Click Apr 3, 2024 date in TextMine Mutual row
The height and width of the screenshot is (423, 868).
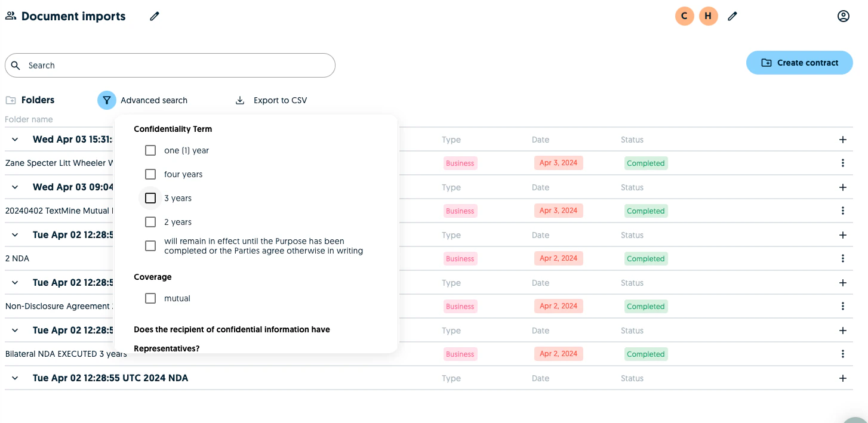tap(558, 211)
